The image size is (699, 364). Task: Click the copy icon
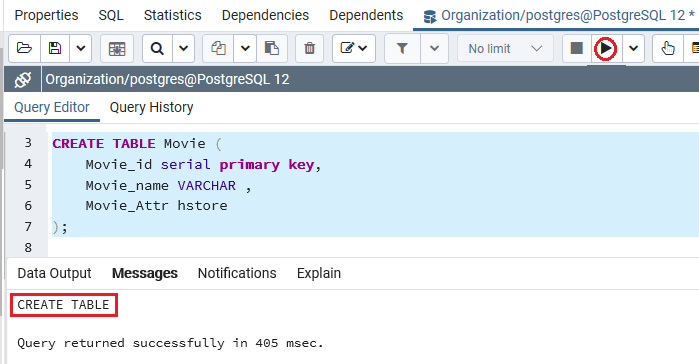tap(218, 48)
